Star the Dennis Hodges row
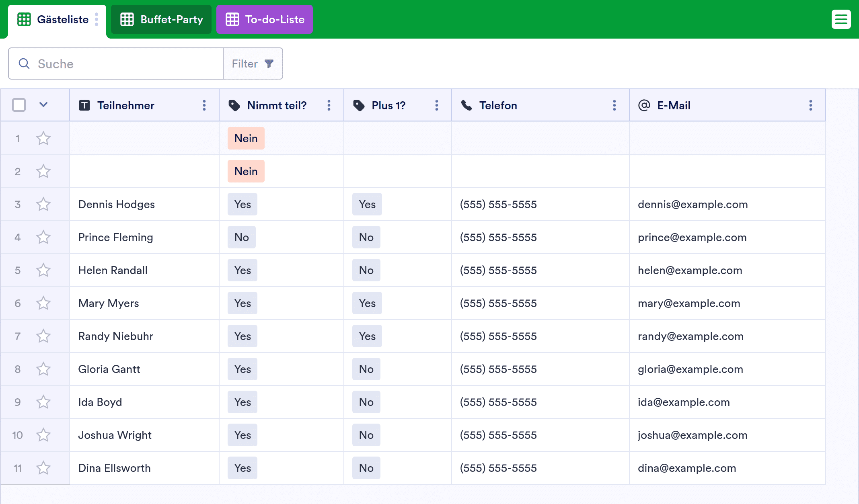This screenshot has height=504, width=859. (x=43, y=204)
